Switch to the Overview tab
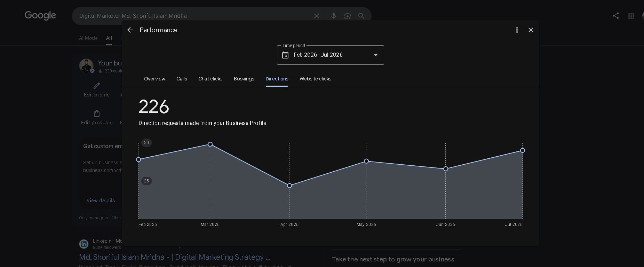 (x=154, y=79)
